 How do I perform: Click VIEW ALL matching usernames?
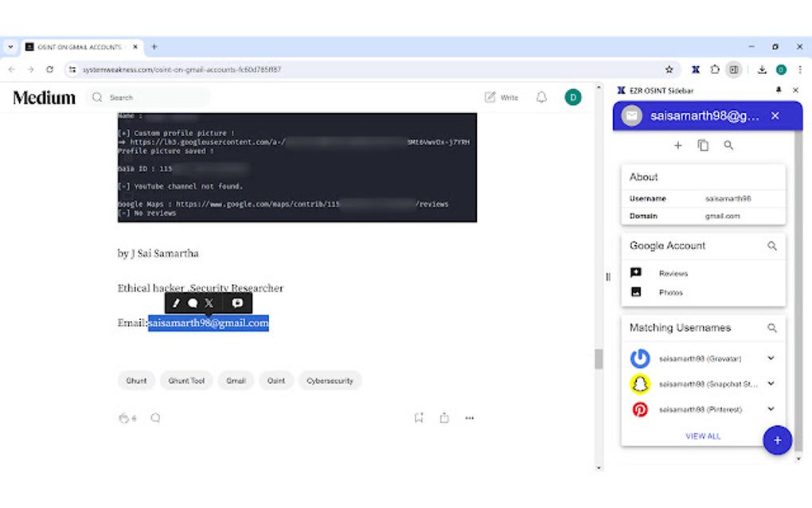click(703, 436)
